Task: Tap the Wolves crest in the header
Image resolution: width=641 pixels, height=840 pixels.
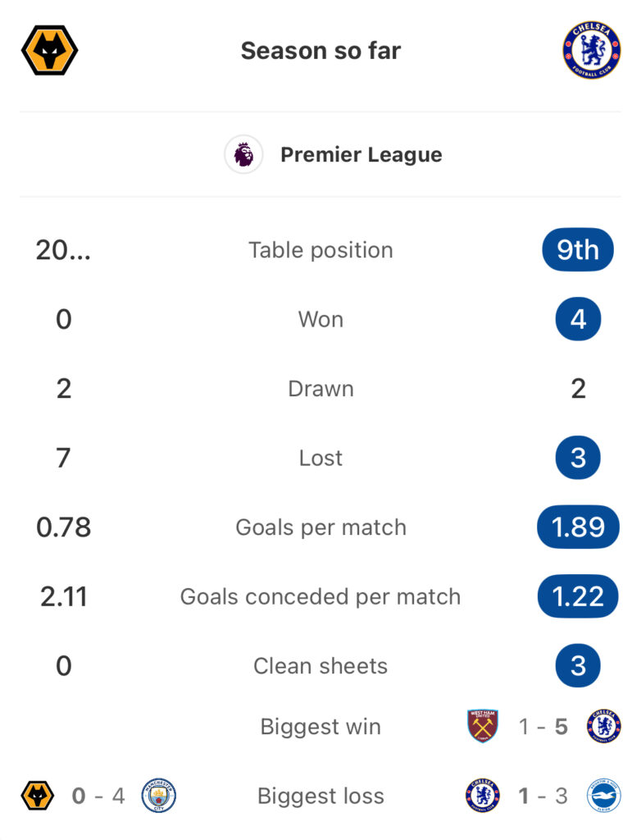Action: [x=49, y=50]
